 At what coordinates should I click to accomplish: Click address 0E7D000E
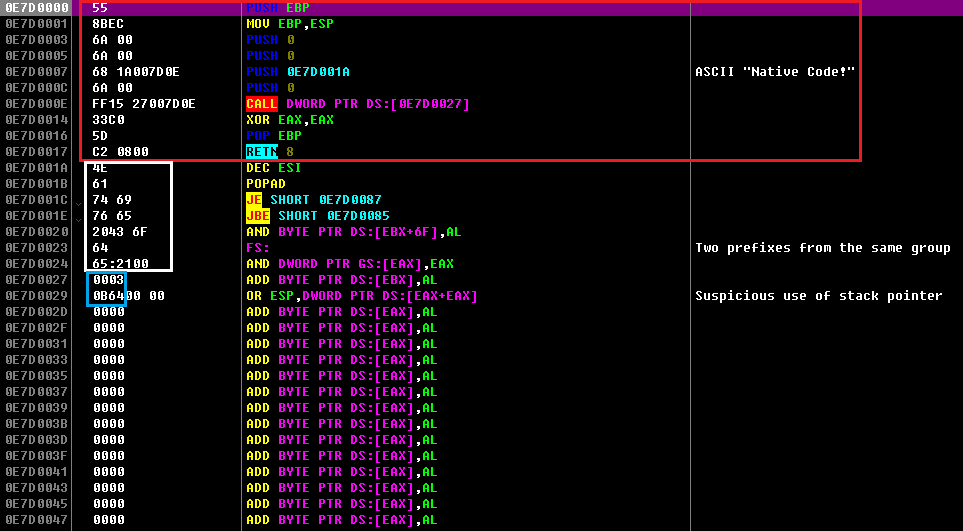click(x=36, y=104)
